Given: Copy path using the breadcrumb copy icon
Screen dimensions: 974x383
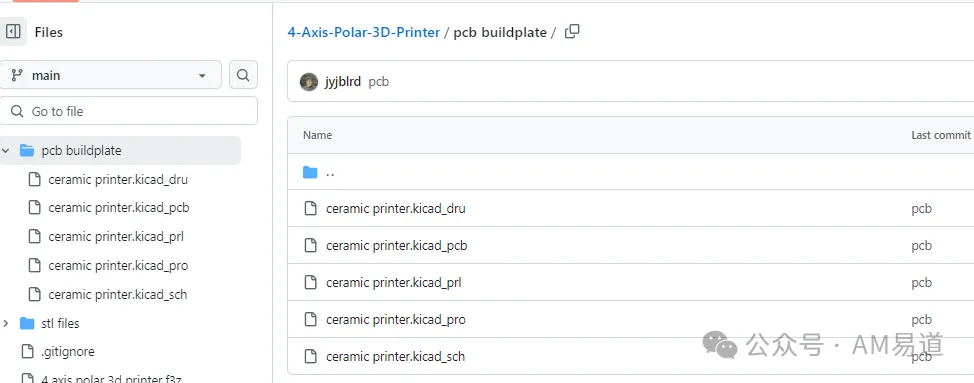Looking at the screenshot, I should 572,32.
